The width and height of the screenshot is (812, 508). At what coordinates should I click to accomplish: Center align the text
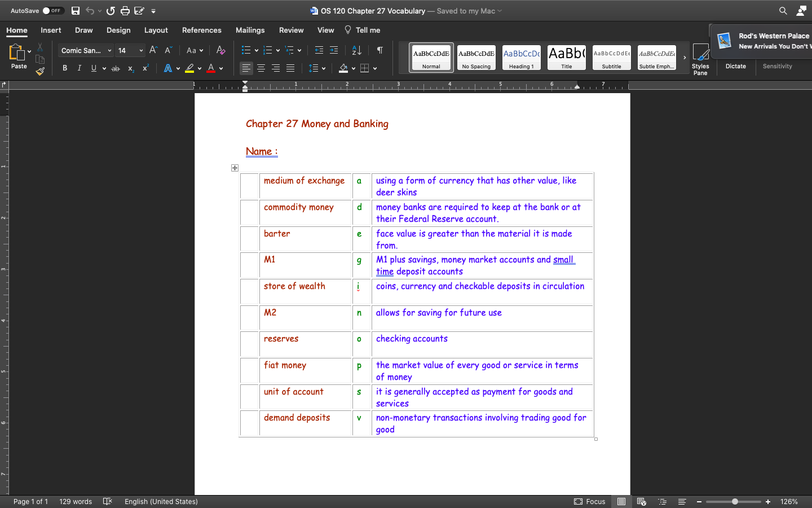point(261,68)
